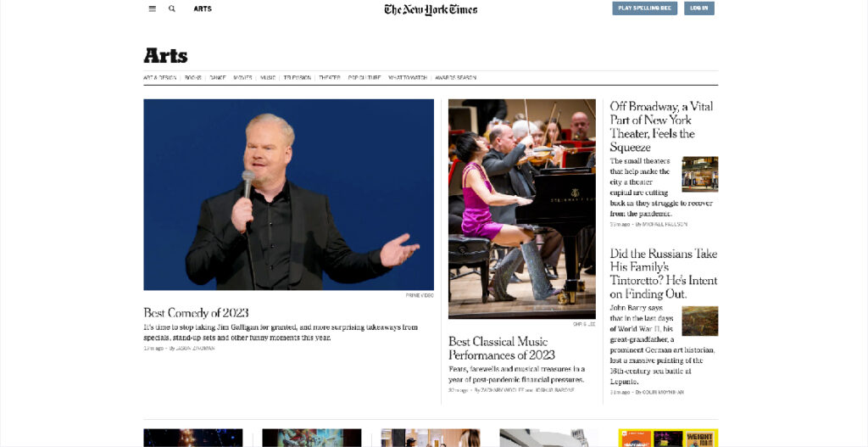Open the Tintoretto painting article headline
This screenshot has height=447, width=868.
click(664, 274)
